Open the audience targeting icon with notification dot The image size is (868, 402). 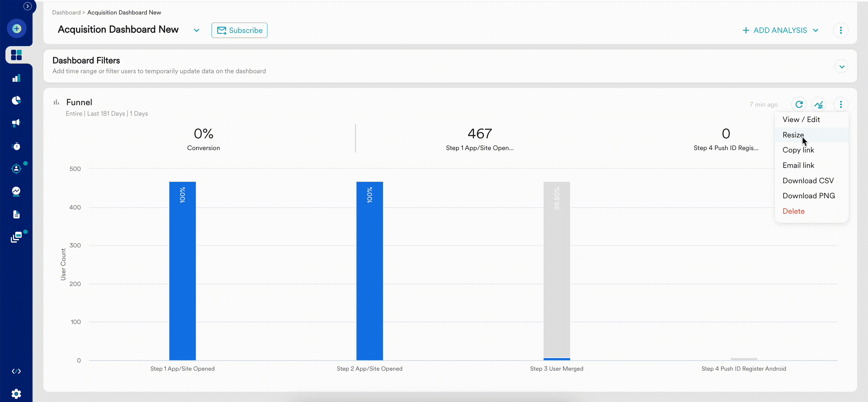click(16, 169)
